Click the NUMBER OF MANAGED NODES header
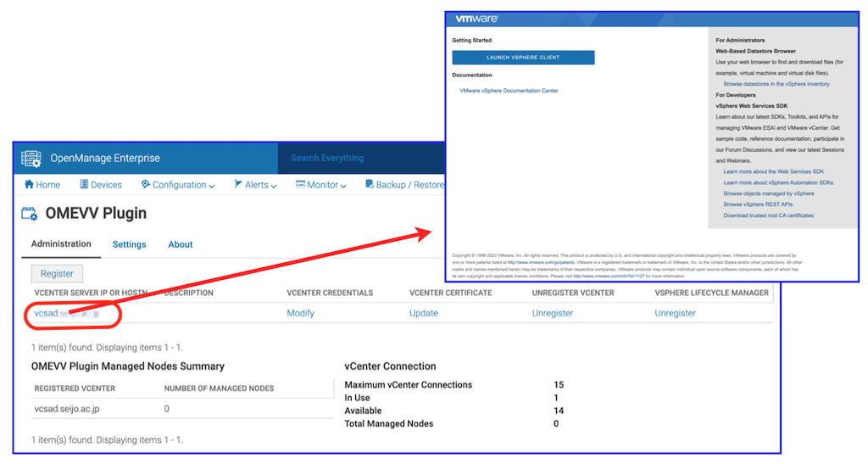Image resolution: width=868 pixels, height=464 pixels. (x=219, y=389)
